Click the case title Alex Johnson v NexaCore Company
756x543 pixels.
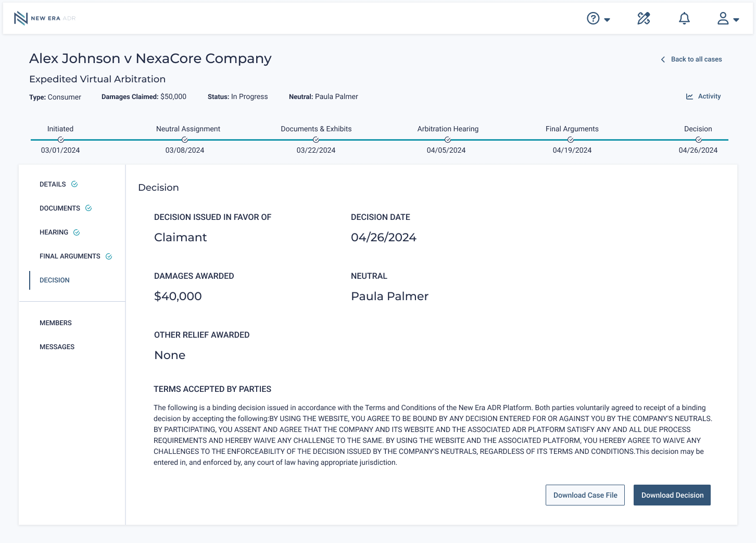(150, 58)
